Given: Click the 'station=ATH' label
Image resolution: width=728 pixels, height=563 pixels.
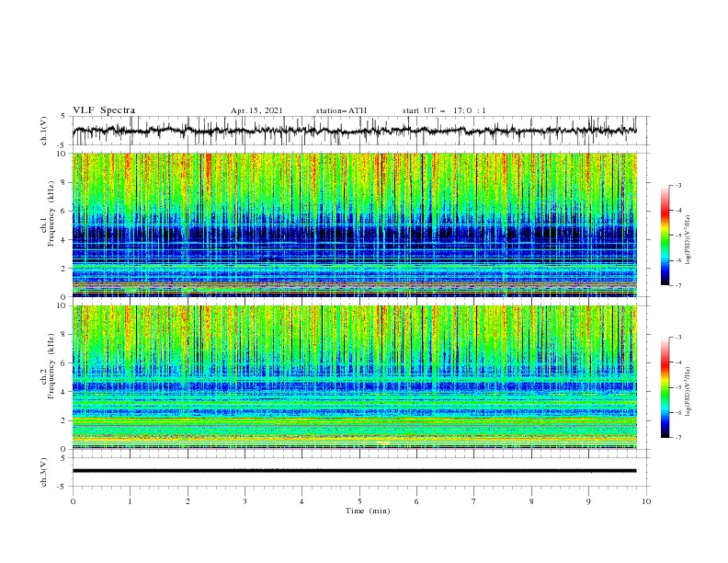Looking at the screenshot, I should (341, 110).
